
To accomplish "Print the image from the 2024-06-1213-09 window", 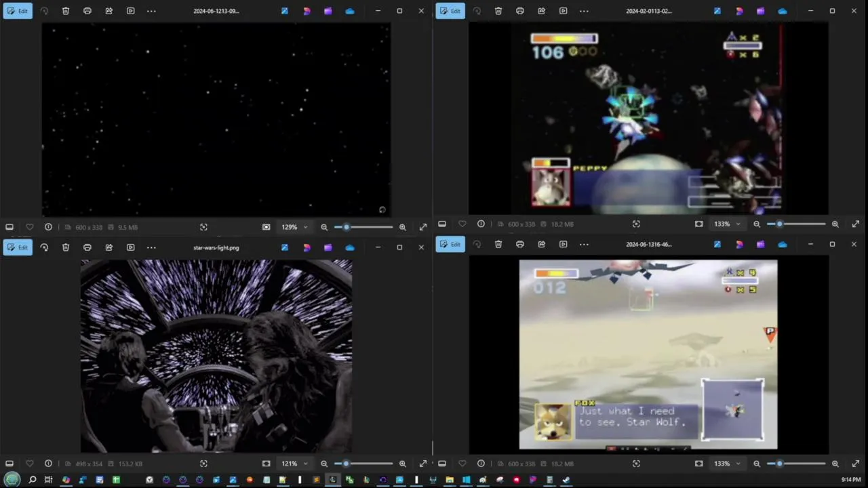I will 87,11.
